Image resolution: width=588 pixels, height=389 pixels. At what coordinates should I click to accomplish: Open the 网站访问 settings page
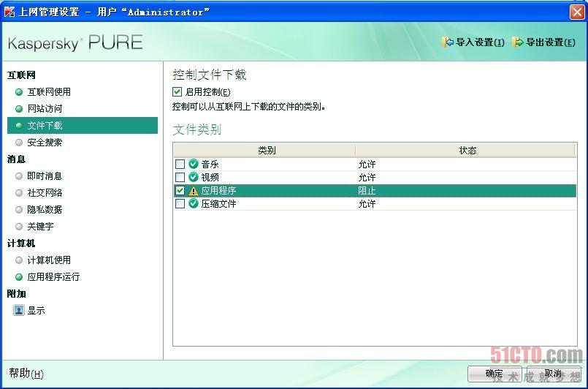(x=45, y=109)
